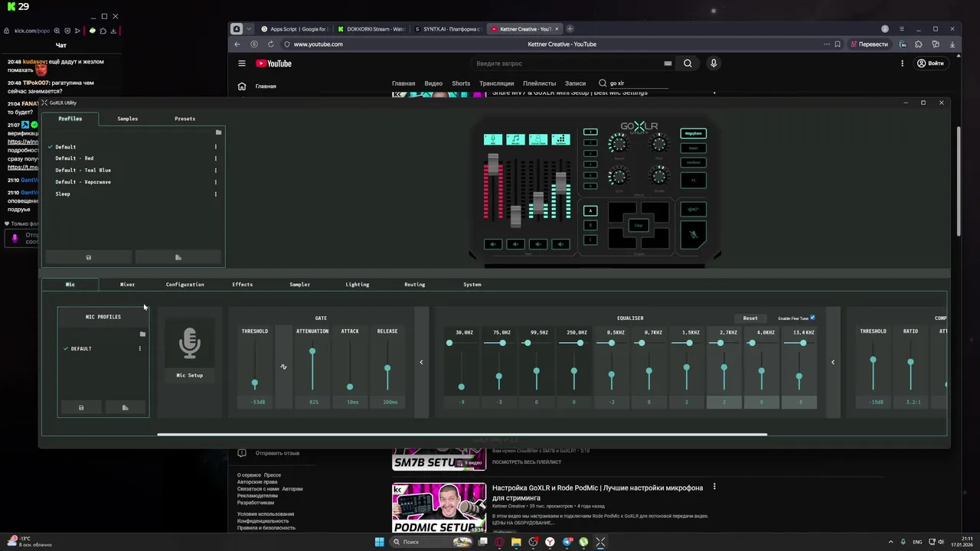Collapse the Gate section with the arrow
Viewport: 980px width, 551px height.
[x=421, y=362]
